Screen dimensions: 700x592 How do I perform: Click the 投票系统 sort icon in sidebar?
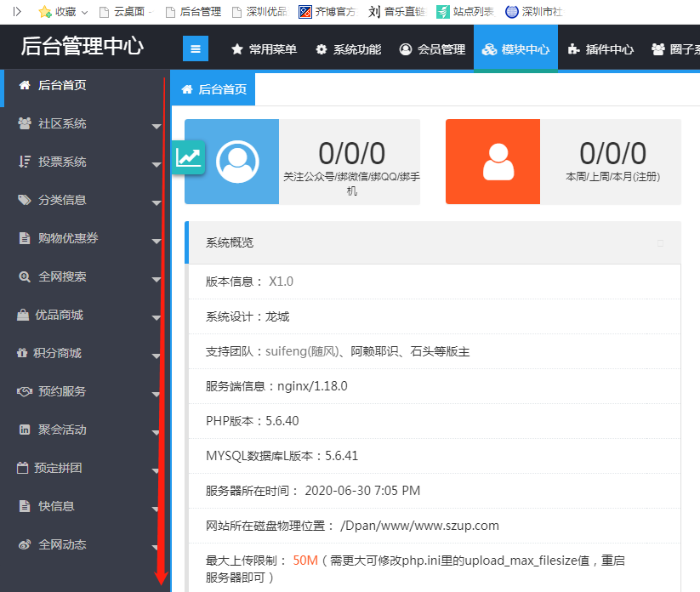24,162
